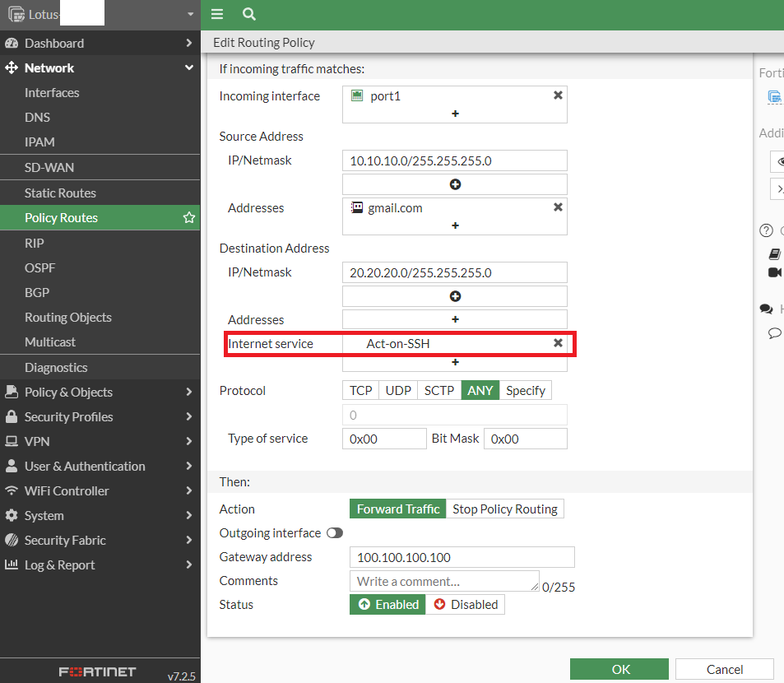The width and height of the screenshot is (784, 683).
Task: Select UDP protocol
Action: click(398, 391)
